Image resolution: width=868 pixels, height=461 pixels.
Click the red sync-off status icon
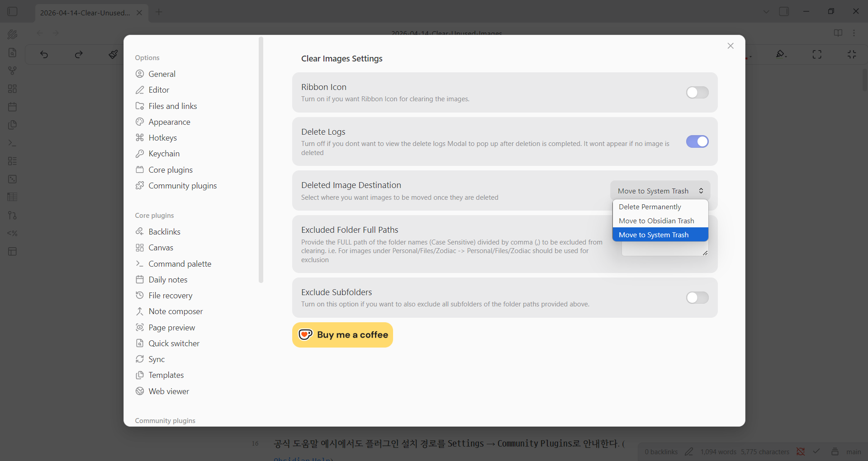(801, 452)
